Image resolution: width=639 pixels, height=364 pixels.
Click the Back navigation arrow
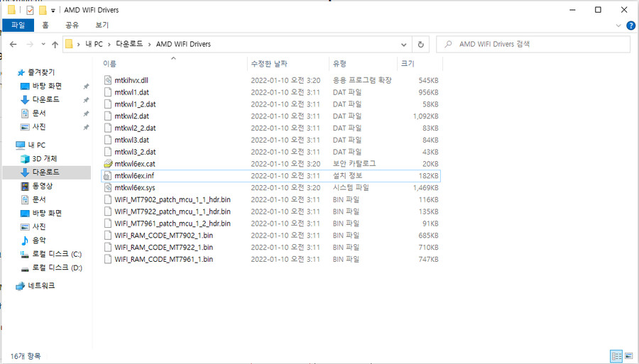tap(13, 45)
